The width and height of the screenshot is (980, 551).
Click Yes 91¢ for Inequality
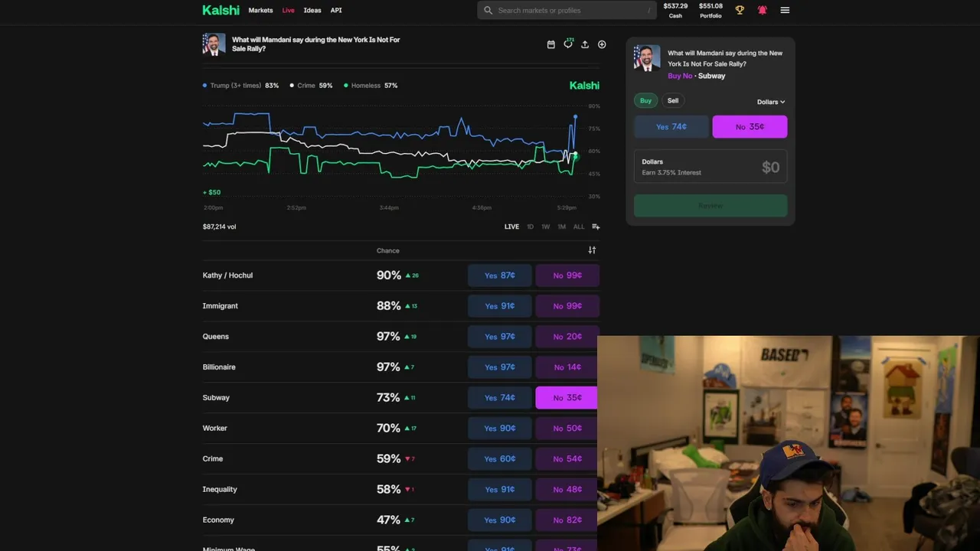(x=500, y=490)
